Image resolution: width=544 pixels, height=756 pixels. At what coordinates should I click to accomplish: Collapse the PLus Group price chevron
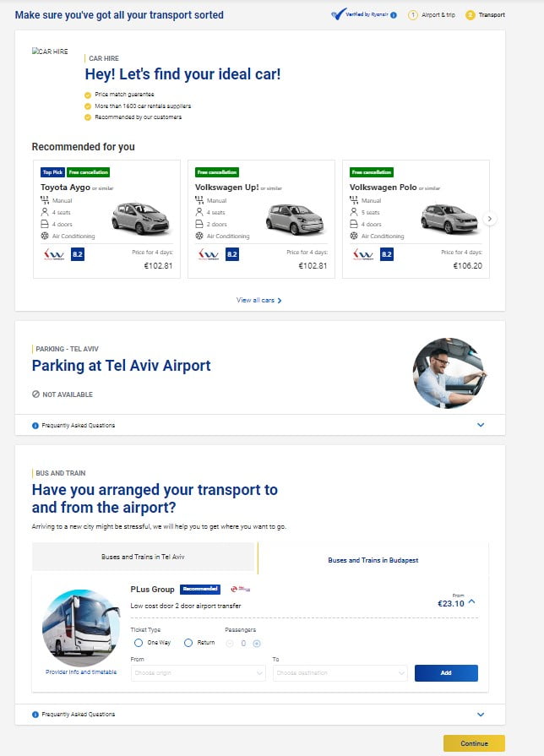pos(471,601)
